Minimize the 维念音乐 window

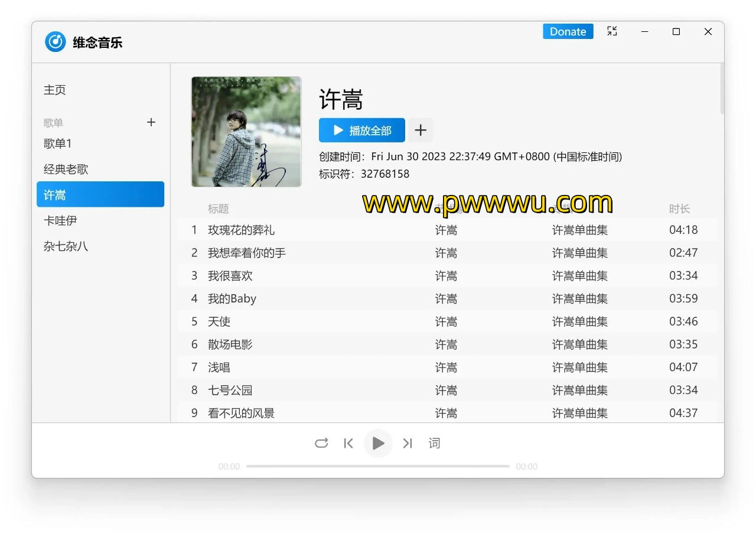(645, 31)
